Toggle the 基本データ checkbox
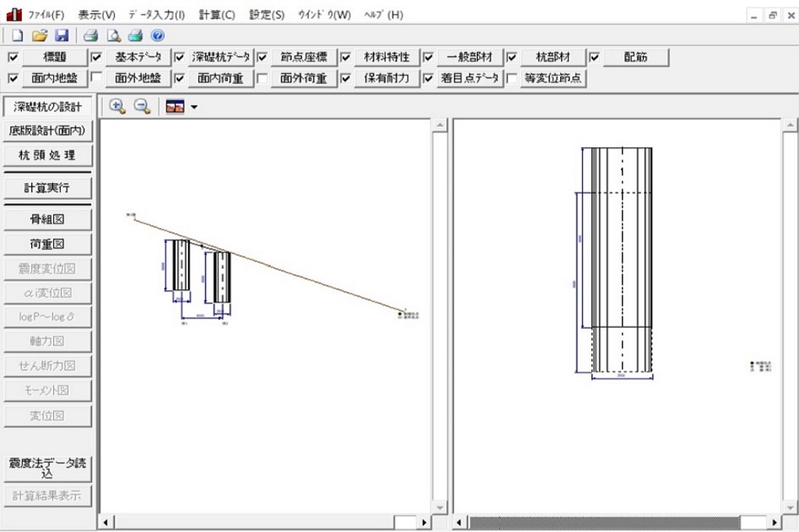The height and width of the screenshot is (532, 799). coord(96,57)
